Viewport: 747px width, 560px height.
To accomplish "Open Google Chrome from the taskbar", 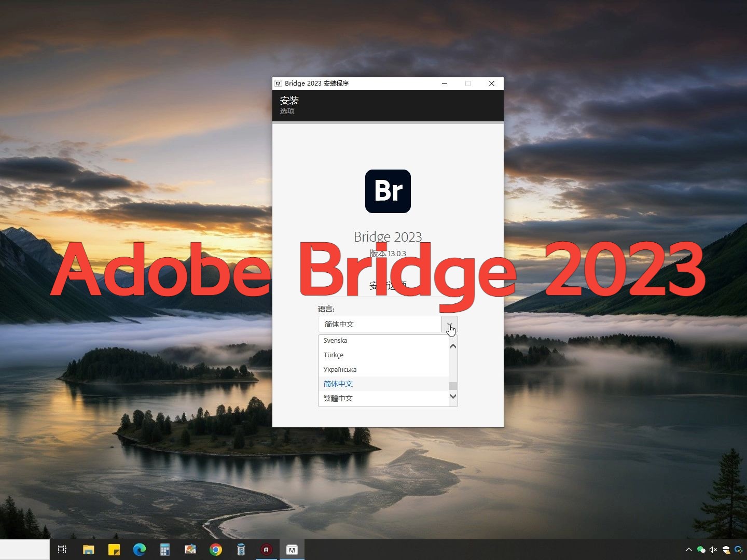I will tap(216, 550).
